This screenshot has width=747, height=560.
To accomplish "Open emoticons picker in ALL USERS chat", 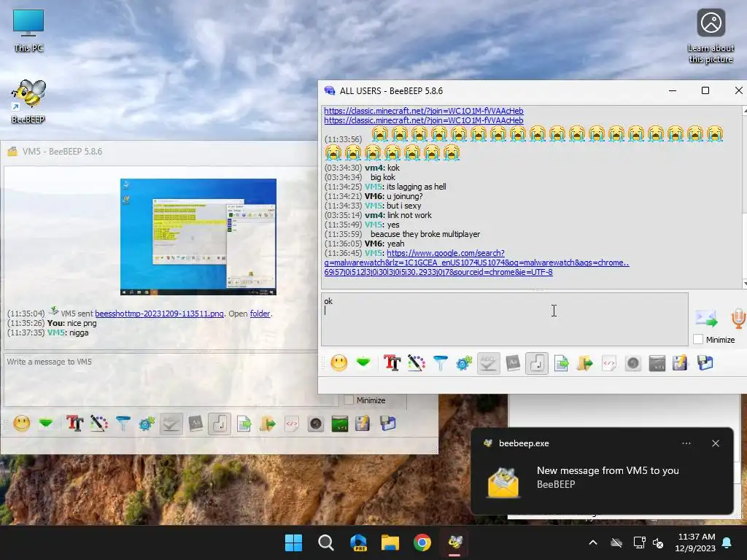I will 339,363.
